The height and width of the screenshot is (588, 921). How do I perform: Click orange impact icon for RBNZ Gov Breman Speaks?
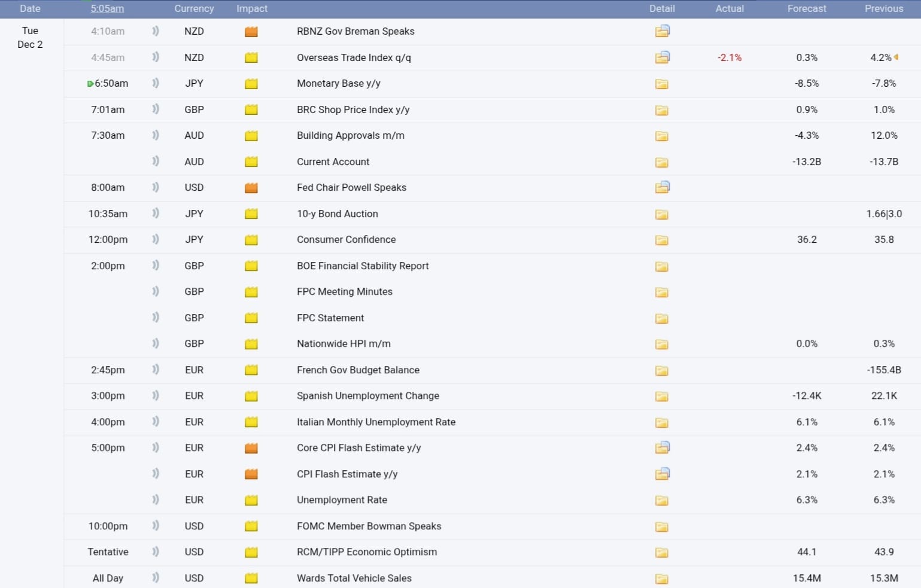click(251, 32)
